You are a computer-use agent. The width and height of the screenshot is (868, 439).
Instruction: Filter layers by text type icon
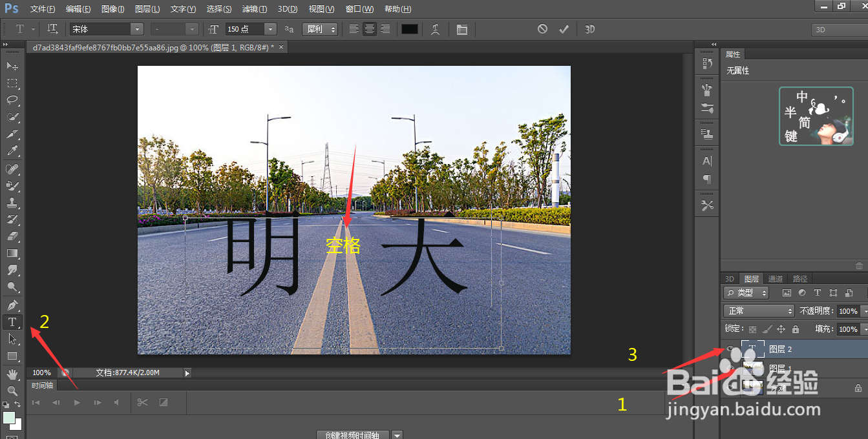(x=818, y=292)
